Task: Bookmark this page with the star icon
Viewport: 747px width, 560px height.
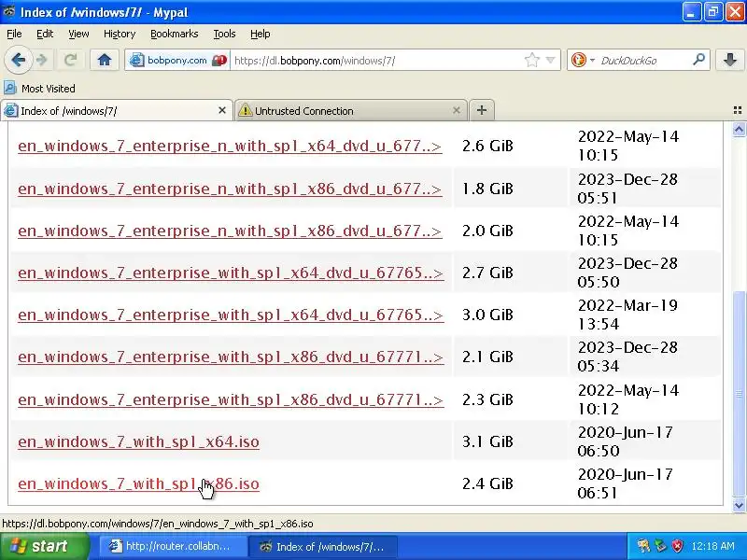Action: point(531,61)
